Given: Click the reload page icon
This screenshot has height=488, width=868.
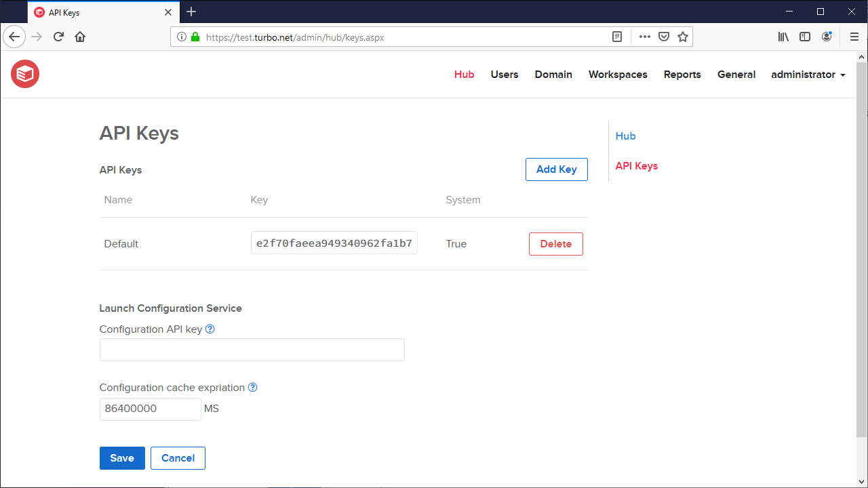Looking at the screenshot, I should pos(58,37).
